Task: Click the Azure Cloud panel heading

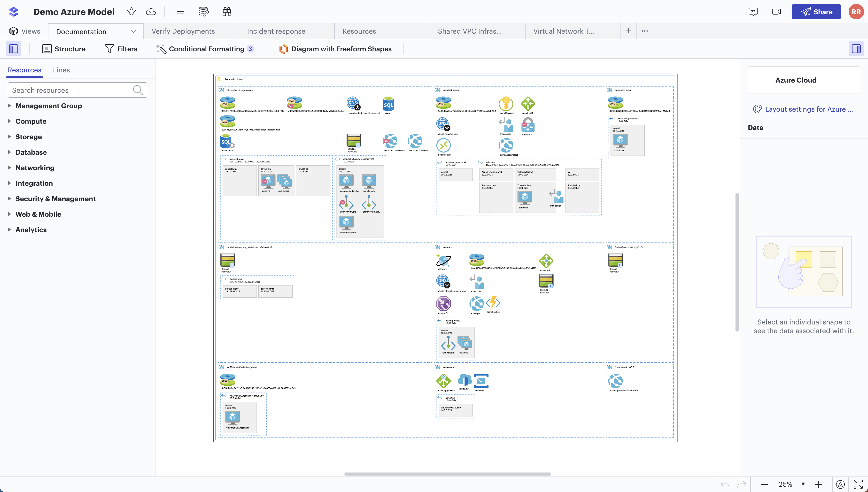Action: [x=796, y=80]
